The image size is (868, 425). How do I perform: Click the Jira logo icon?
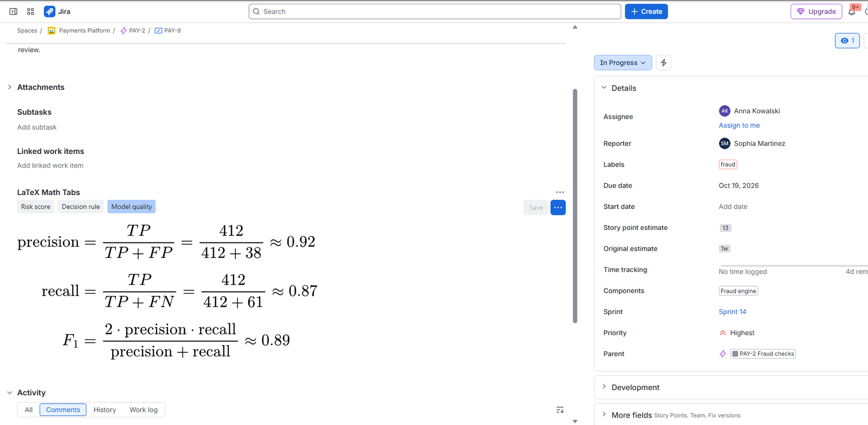(50, 11)
